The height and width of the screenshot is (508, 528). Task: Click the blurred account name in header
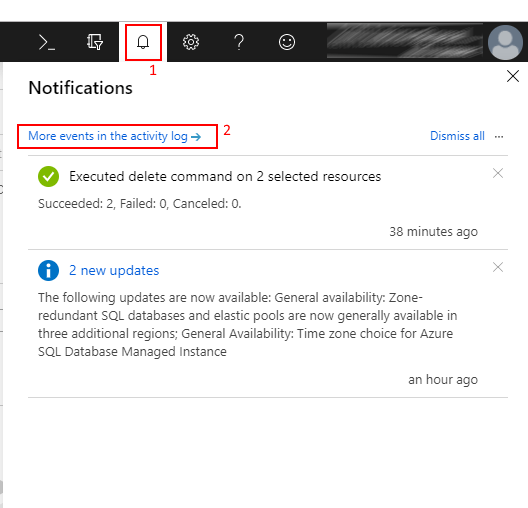405,40
